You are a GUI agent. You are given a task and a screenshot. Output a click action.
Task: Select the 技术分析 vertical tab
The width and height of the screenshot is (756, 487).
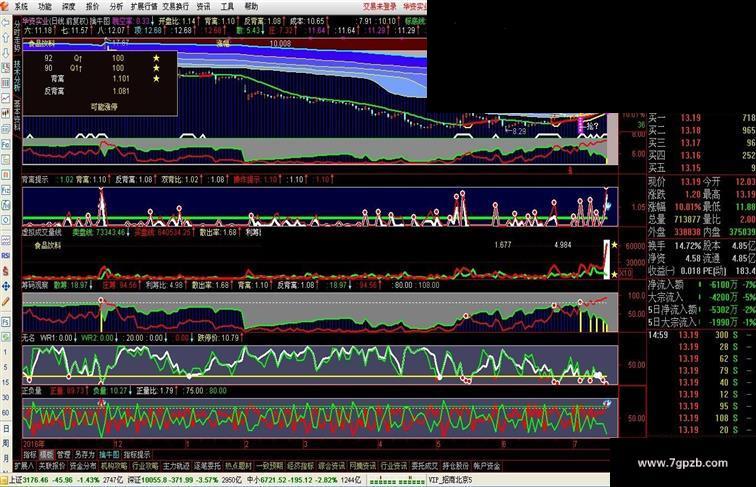[x=17, y=76]
